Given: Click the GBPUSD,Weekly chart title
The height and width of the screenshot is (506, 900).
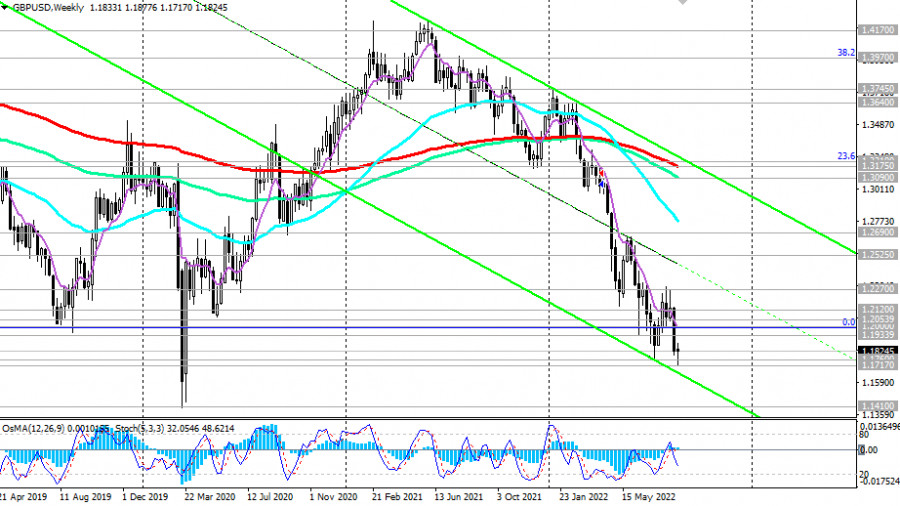Looking at the screenshot, I should coord(46,6).
